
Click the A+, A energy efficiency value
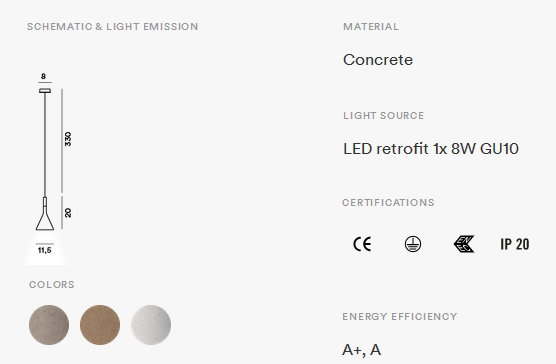(362, 350)
